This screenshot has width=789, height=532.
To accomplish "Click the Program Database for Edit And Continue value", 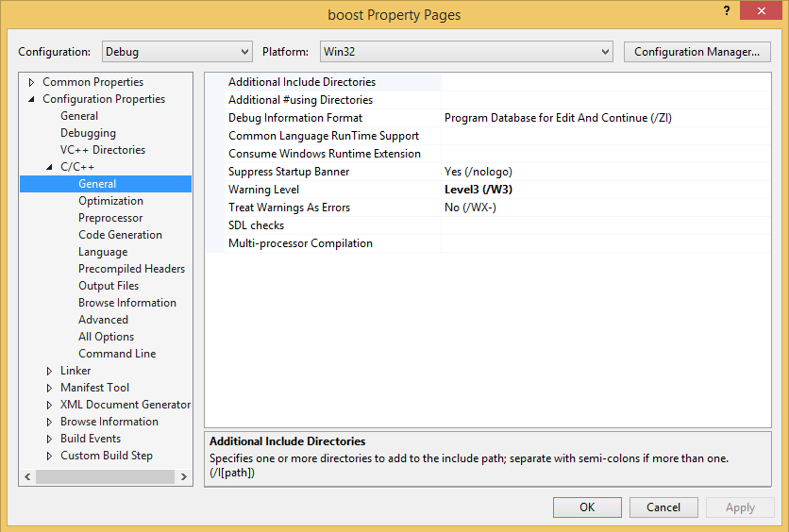I will (558, 118).
